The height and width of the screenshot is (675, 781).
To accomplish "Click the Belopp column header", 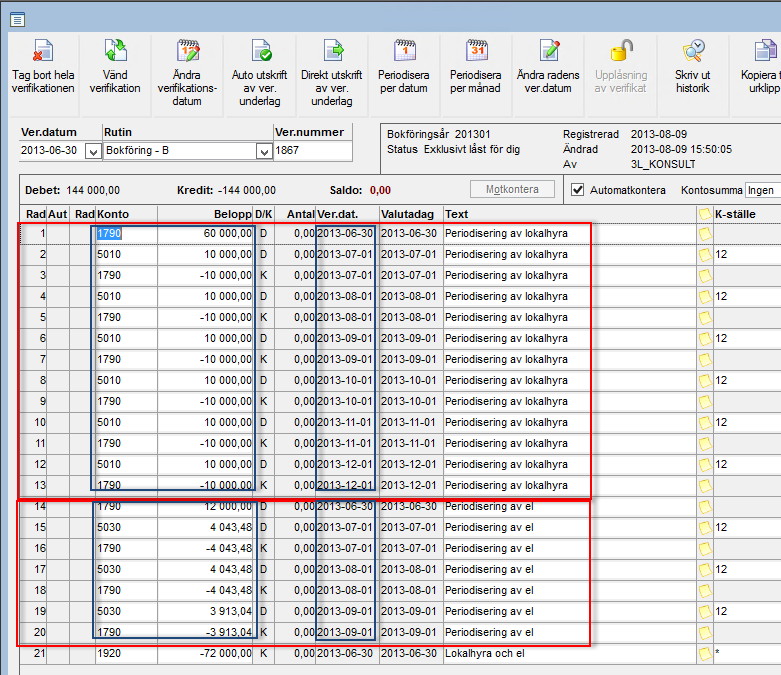I will tap(205, 214).
